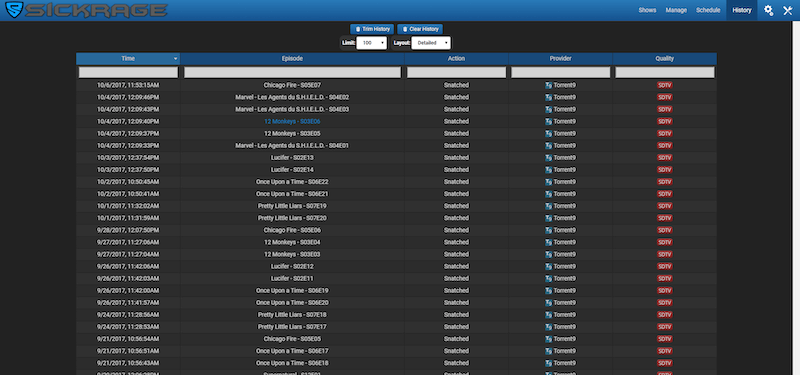The width and height of the screenshot is (800, 375).
Task: Click Torrent9 icon in Once Upon a Time S06E20 row
Action: pyautogui.click(x=548, y=303)
